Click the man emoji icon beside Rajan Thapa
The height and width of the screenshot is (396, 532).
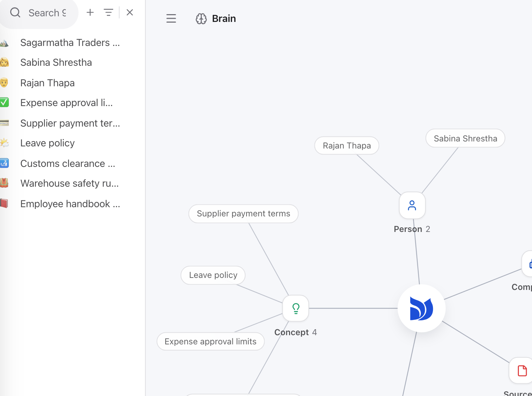(4, 83)
